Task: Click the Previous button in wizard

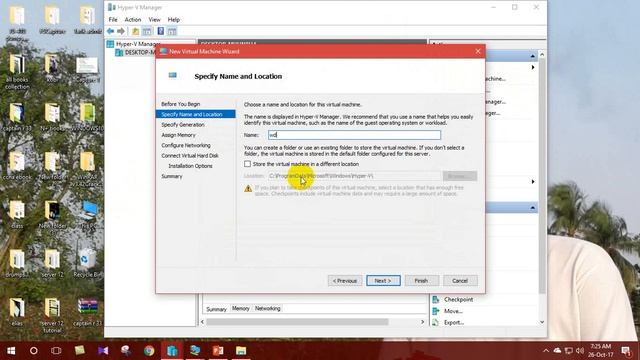Action: pos(345,280)
